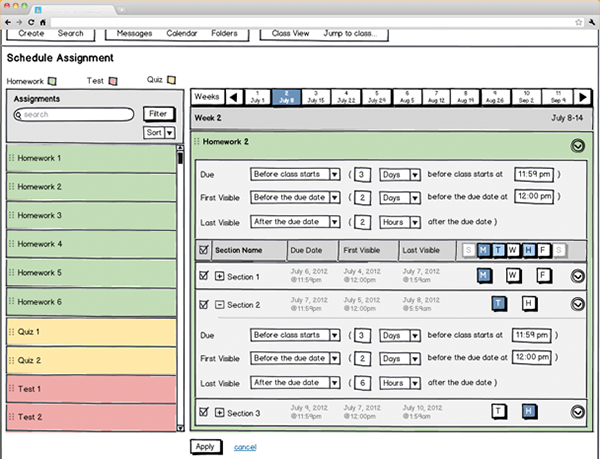This screenshot has width=600, height=459.
Task: Click the cancel link
Action: (x=244, y=447)
